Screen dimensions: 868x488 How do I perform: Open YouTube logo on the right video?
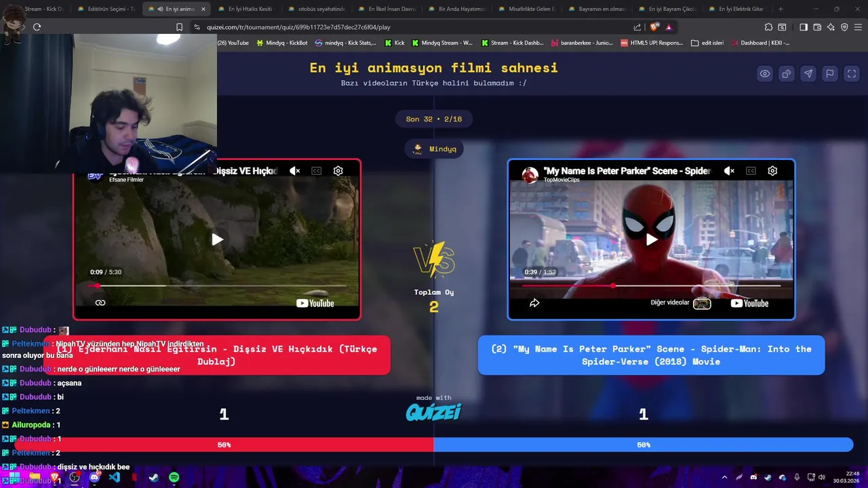[x=749, y=303]
